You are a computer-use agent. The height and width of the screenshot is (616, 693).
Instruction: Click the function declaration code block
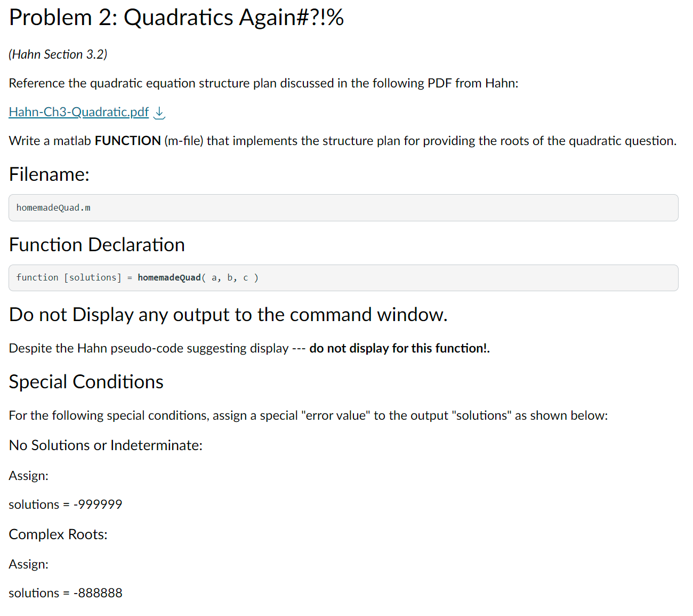point(343,278)
